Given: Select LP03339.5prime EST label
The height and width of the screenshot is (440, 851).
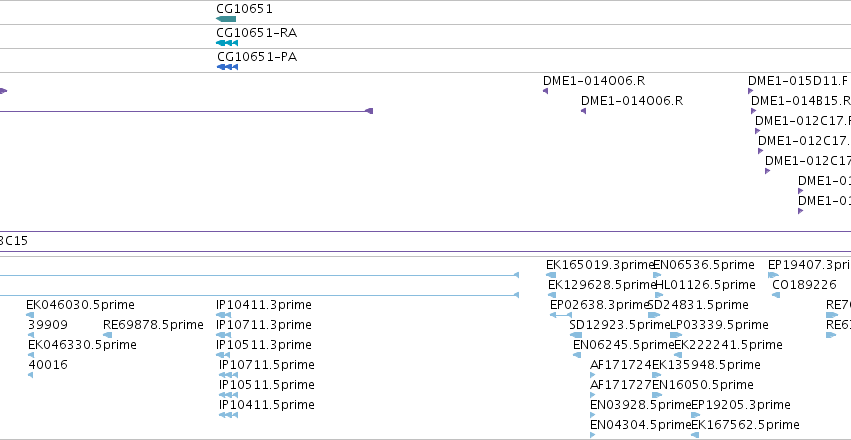Looking at the screenshot, I should click(x=720, y=325).
